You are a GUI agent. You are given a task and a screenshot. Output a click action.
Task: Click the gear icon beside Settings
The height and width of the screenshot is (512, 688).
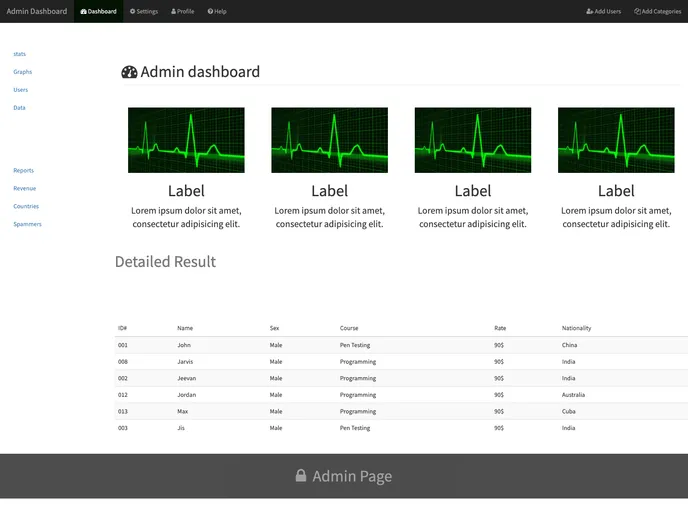point(133,11)
